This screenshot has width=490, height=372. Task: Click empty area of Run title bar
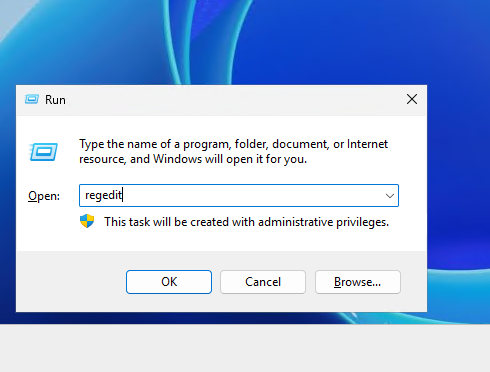tap(233, 100)
